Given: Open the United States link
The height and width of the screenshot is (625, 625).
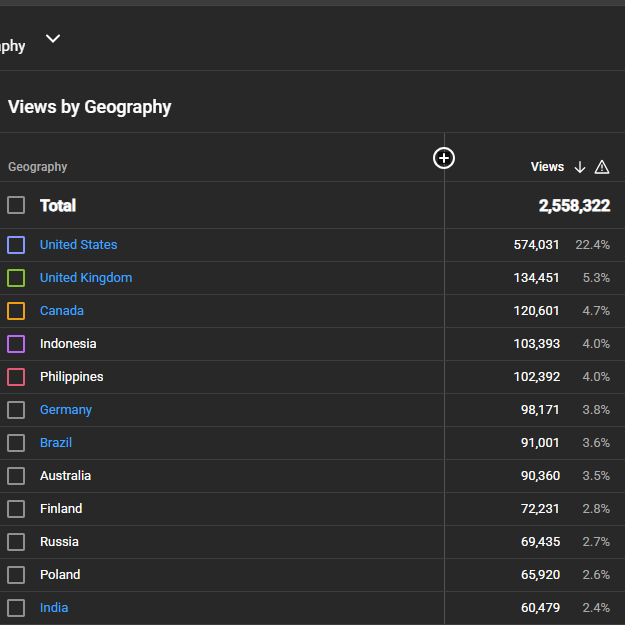Looking at the screenshot, I should (x=79, y=244).
